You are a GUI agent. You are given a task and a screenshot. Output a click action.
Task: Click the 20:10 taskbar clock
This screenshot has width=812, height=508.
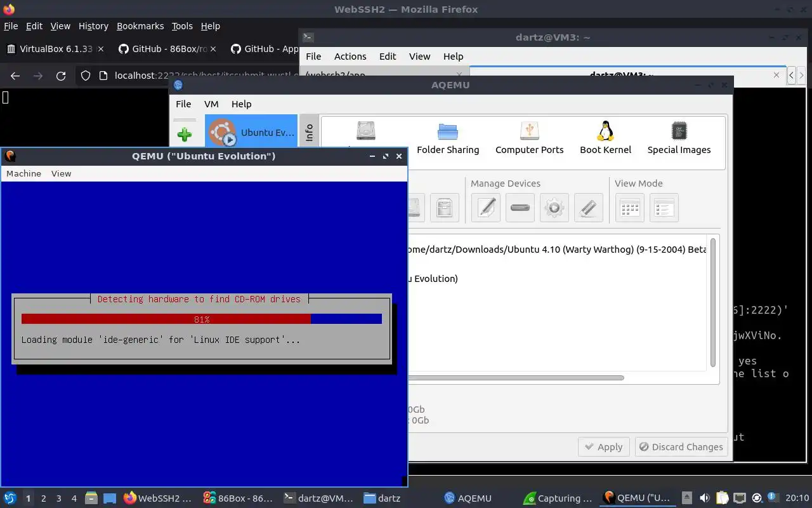[797, 498]
